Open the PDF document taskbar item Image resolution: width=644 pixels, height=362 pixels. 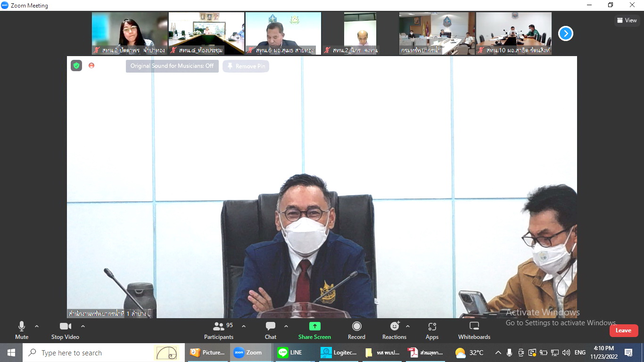pos(426,353)
